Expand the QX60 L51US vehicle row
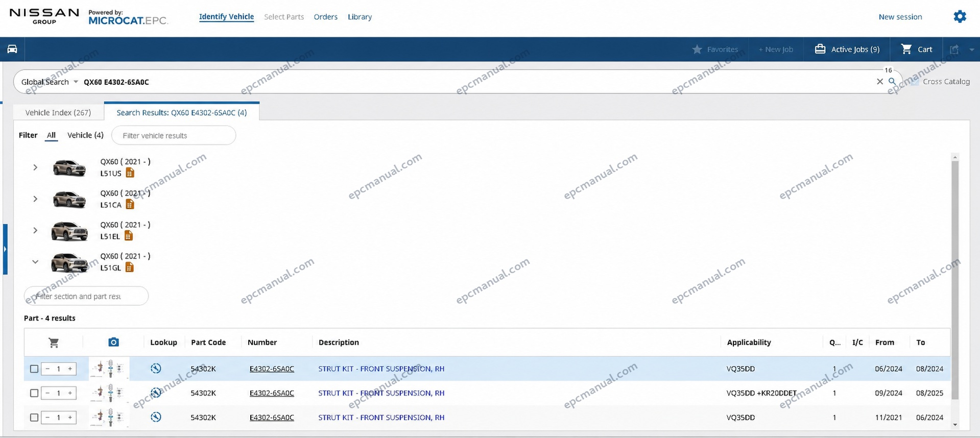 [35, 167]
